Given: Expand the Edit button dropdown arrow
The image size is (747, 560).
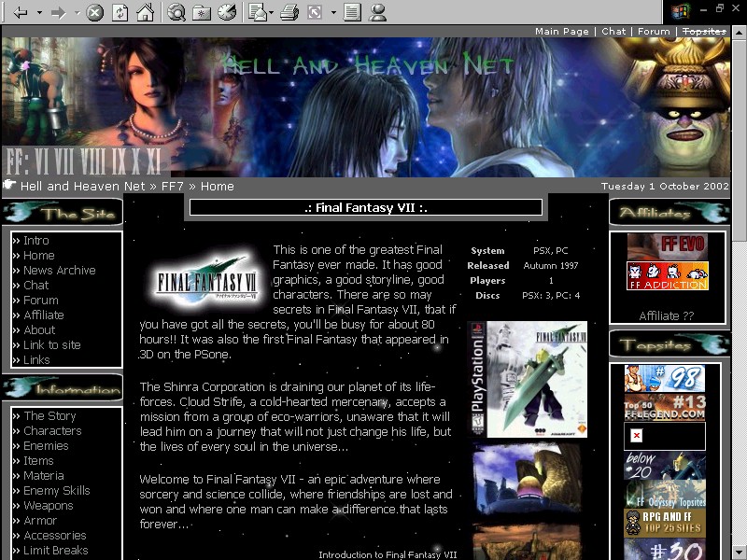Looking at the screenshot, I should click(x=333, y=12).
